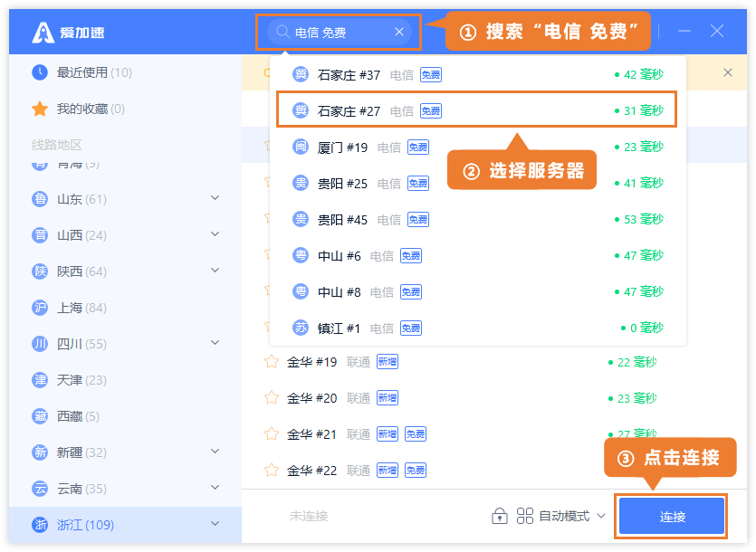Click the 爱加速 logo icon

(x=43, y=33)
